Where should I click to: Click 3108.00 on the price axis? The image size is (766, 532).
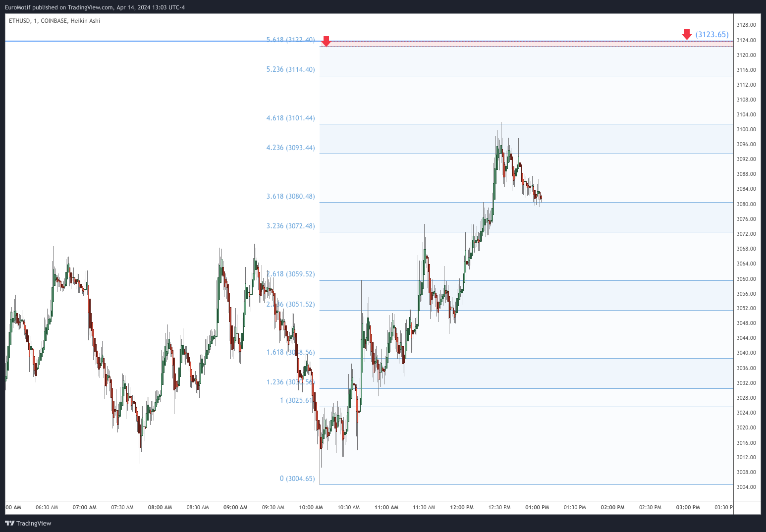coord(746,100)
